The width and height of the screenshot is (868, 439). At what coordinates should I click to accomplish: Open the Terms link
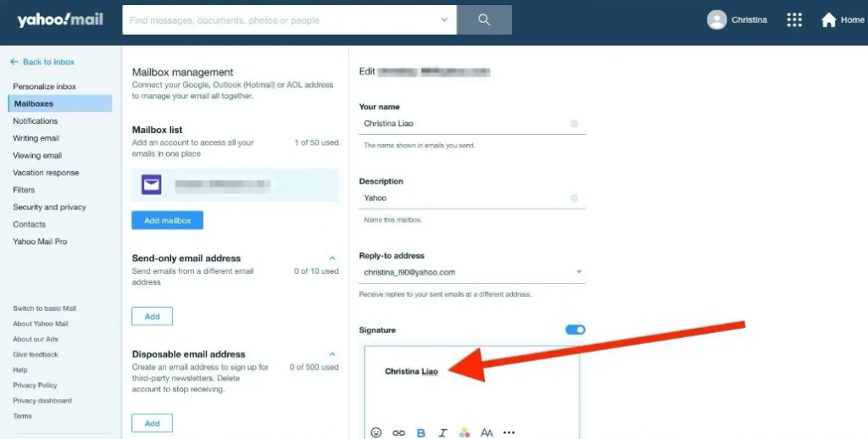[x=22, y=416]
